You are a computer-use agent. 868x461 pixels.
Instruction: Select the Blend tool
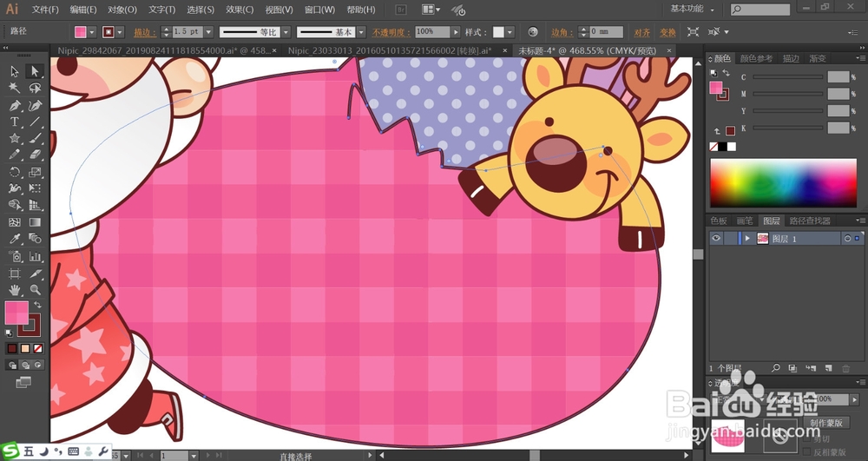pos(35,239)
